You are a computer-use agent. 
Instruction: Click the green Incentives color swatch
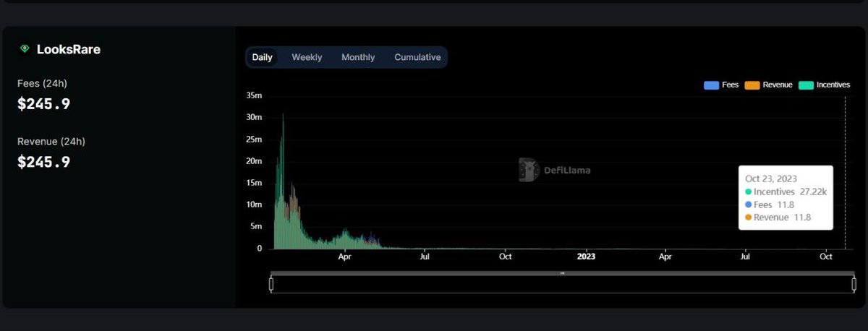pos(806,85)
